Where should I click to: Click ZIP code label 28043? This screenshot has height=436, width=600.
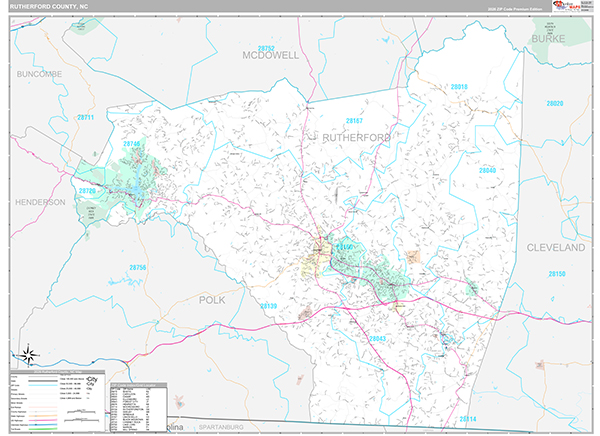click(x=377, y=338)
